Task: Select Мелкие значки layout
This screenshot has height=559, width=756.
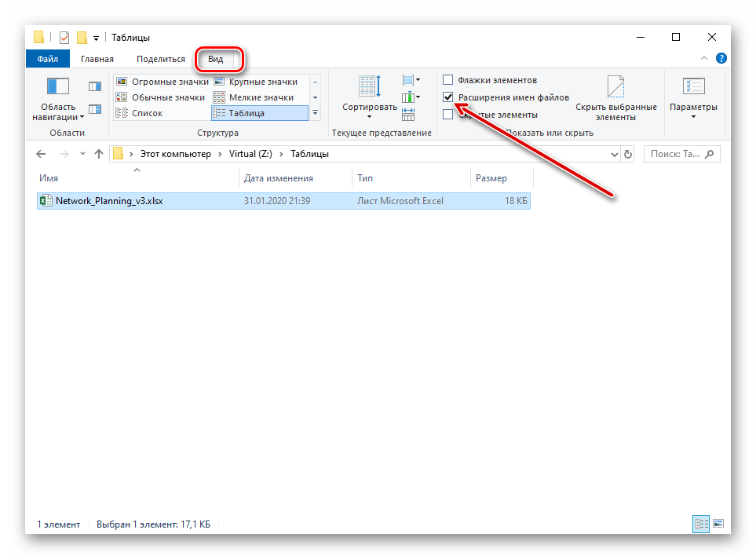Action: [254, 97]
